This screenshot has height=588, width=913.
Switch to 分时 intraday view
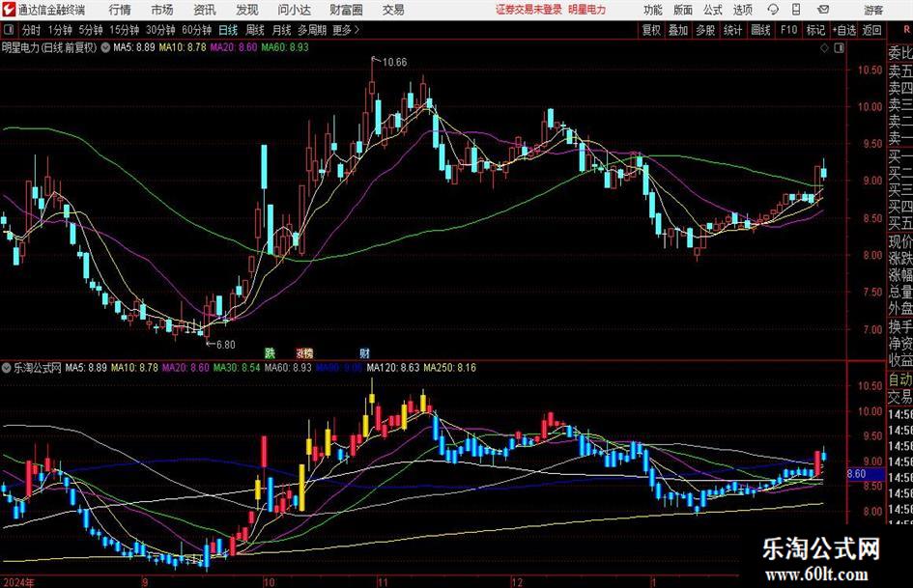31,30
